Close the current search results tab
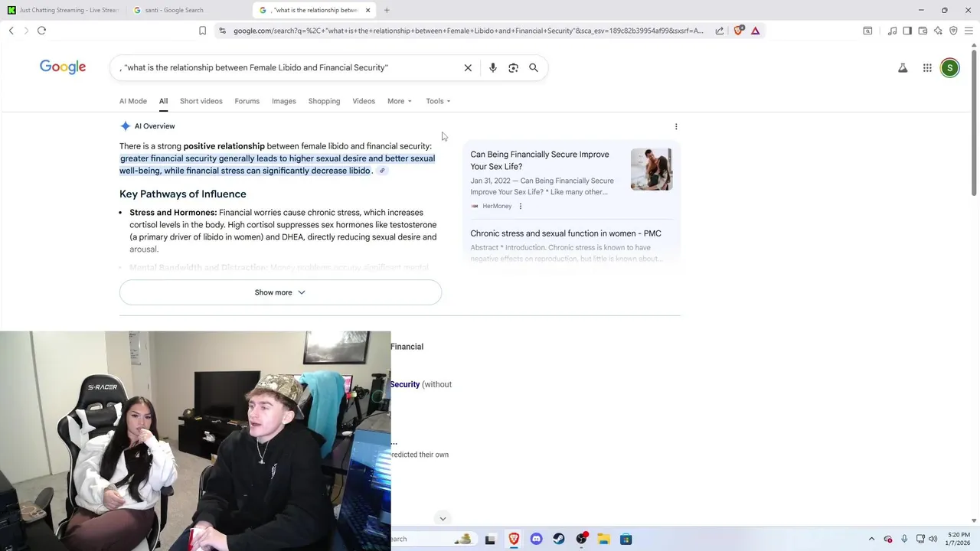Viewport: 980px width, 551px height. pos(368,10)
